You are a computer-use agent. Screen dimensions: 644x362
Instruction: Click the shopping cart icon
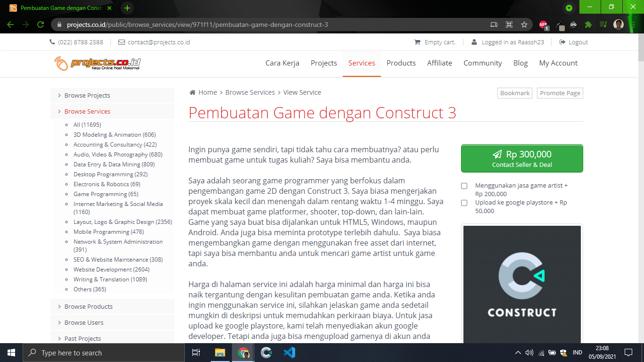click(417, 42)
